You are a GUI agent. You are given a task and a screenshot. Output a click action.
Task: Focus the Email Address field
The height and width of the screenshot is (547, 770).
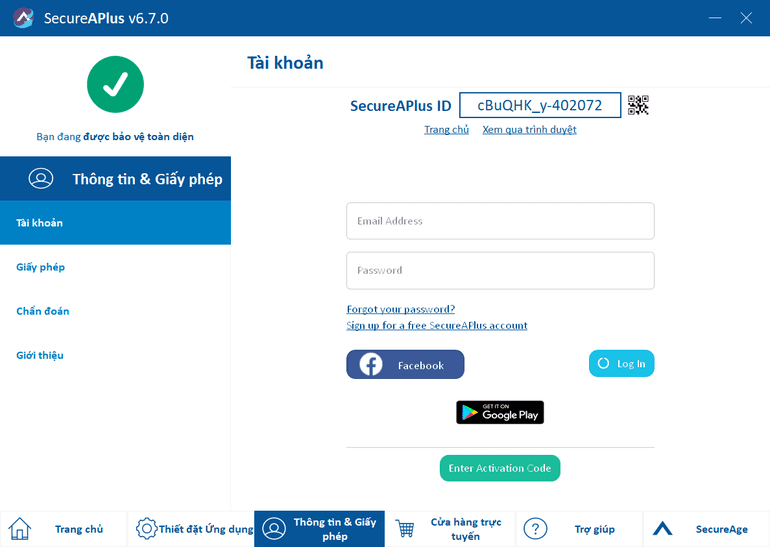[x=500, y=221]
